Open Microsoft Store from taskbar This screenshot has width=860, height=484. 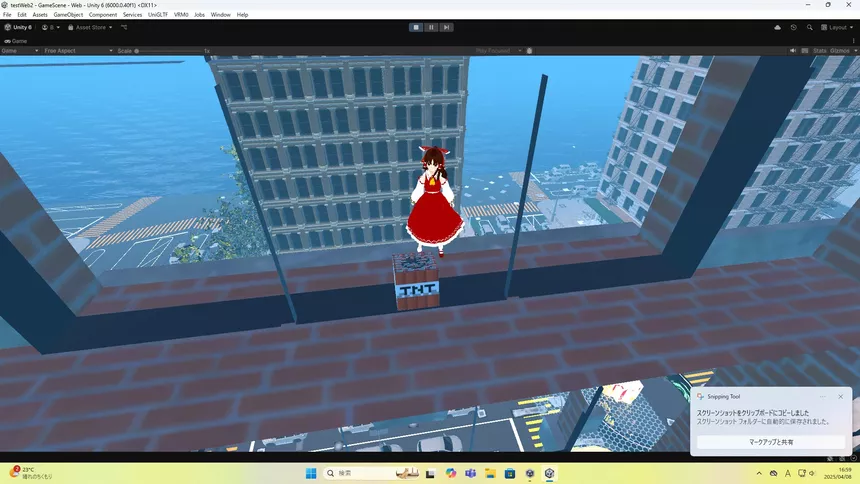[510, 473]
